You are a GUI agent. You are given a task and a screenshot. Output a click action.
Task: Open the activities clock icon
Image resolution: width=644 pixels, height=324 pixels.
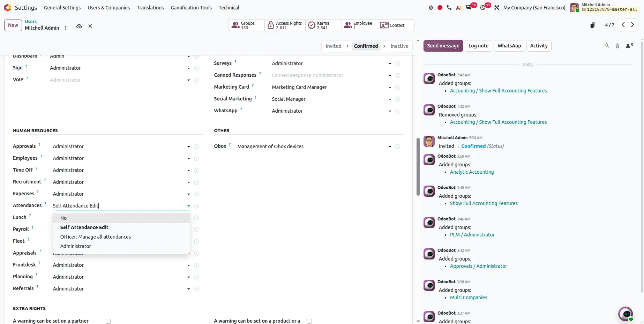[483, 8]
